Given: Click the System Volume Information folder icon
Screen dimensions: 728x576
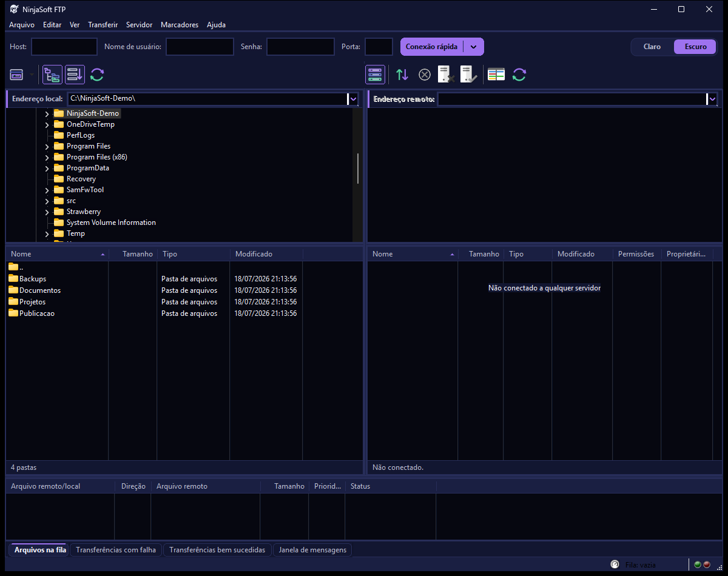Looking at the screenshot, I should [59, 223].
